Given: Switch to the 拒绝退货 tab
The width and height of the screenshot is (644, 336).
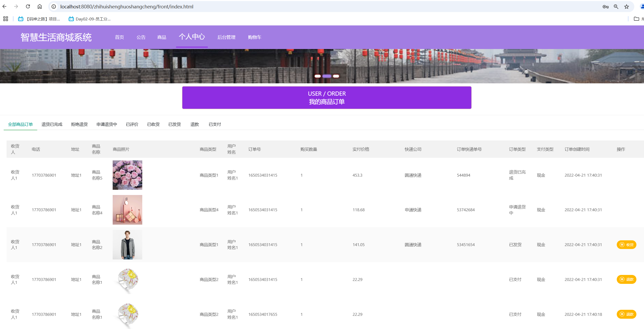Looking at the screenshot, I should click(79, 124).
